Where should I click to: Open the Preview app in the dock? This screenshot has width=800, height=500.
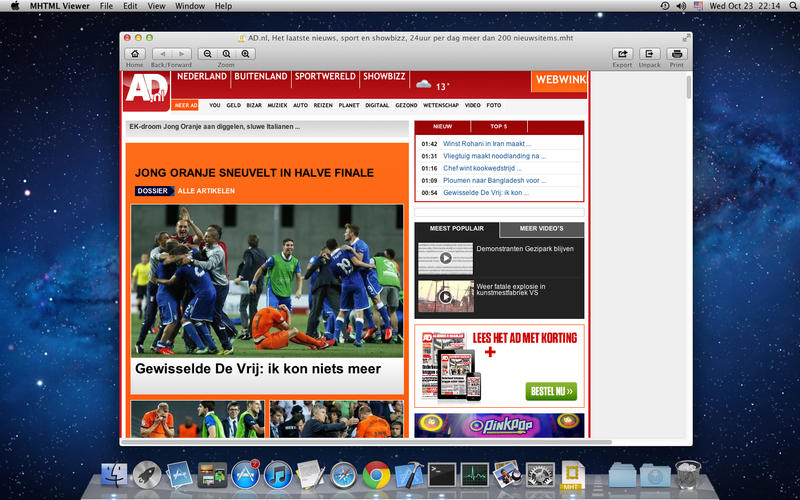click(507, 475)
